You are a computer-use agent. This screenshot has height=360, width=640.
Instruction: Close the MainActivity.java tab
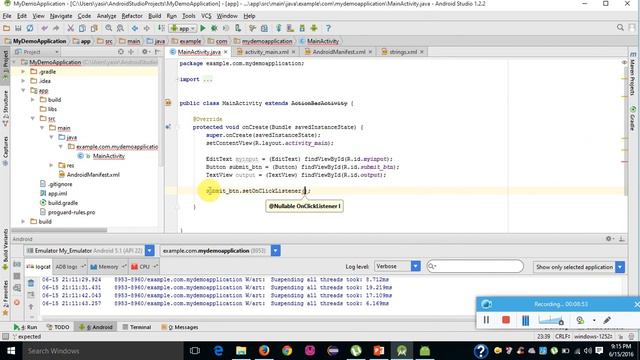point(225,52)
